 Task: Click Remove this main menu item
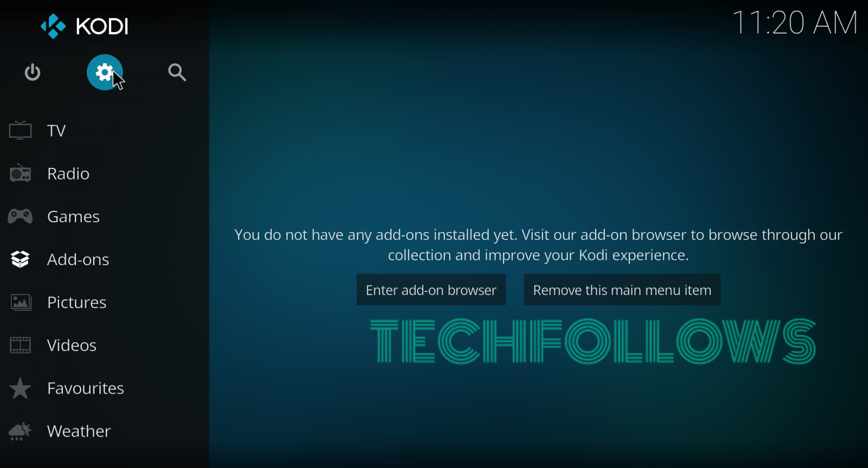tap(622, 290)
